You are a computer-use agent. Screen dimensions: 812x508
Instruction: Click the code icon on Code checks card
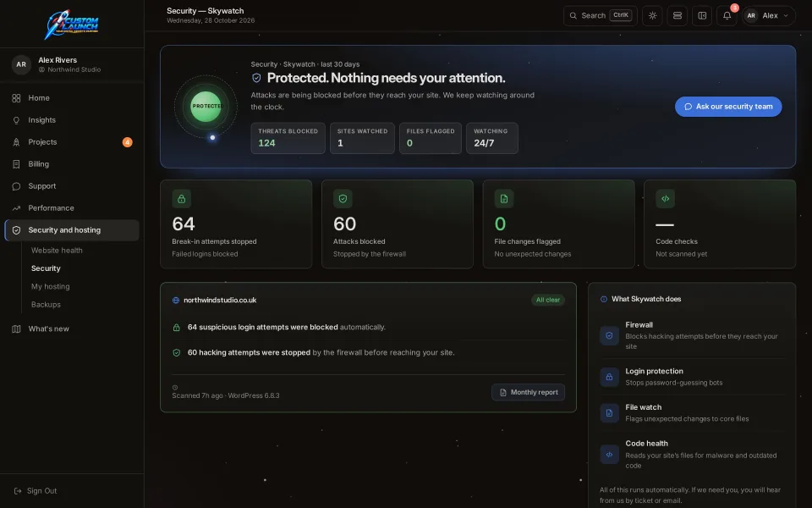coord(666,198)
